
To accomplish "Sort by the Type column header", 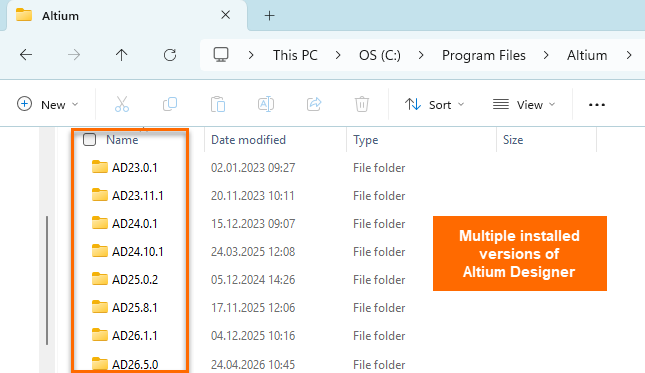I will (x=366, y=140).
